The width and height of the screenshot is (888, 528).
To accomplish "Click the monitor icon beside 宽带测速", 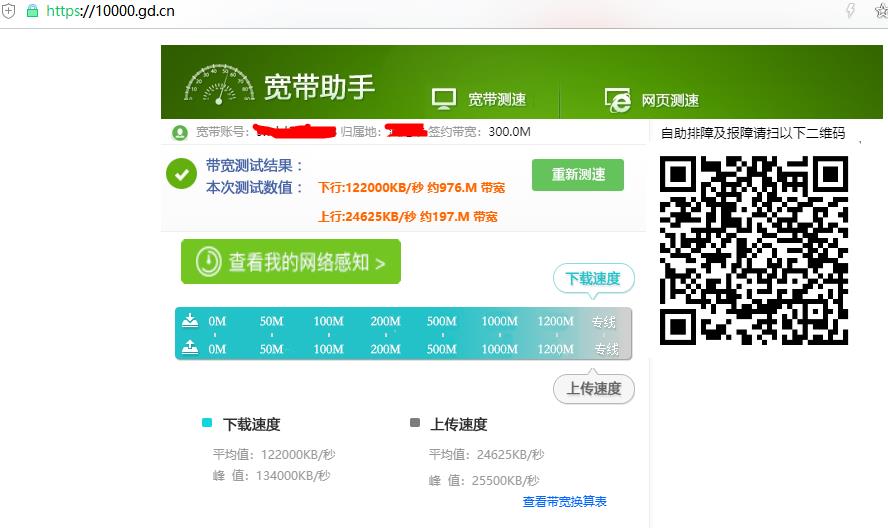I will (443, 99).
